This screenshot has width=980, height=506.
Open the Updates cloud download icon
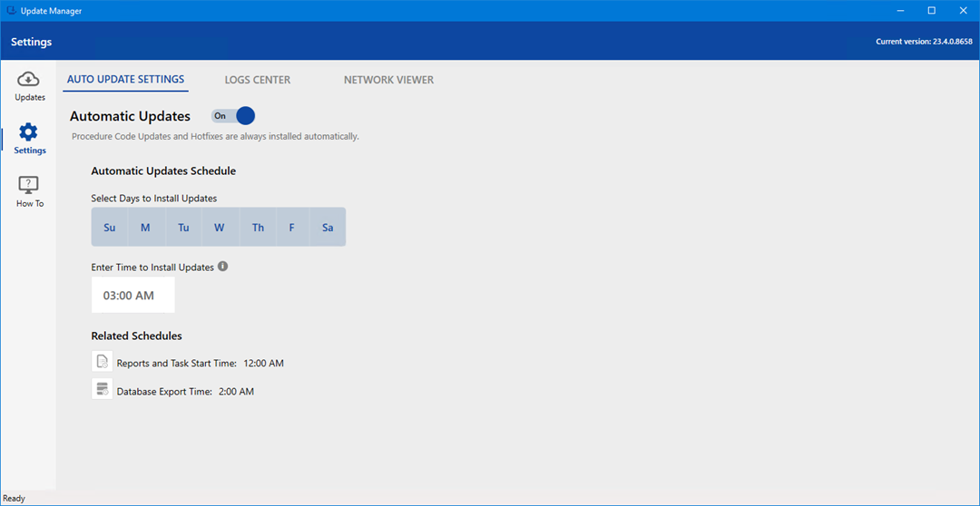click(x=29, y=80)
